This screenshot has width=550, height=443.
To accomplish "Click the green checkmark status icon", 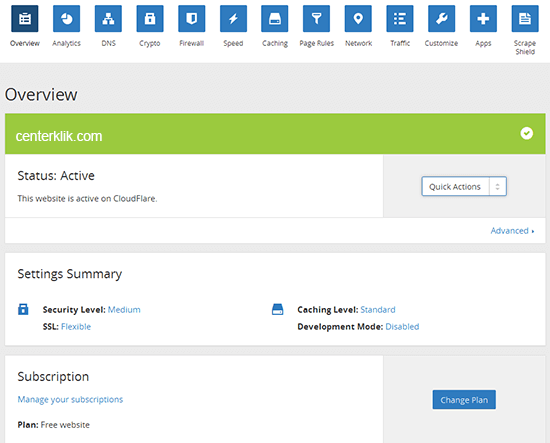I will [x=526, y=133].
